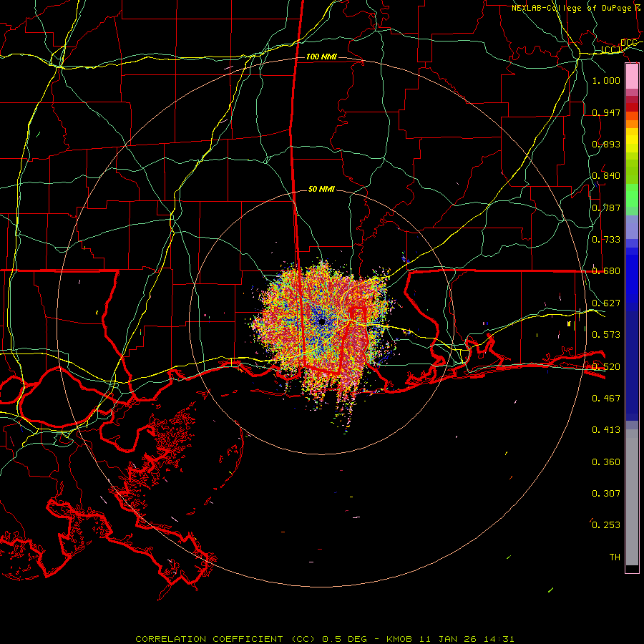The image size is (644, 644).
Task: Pick the lavender band on the color scale
Action: [x=632, y=227]
